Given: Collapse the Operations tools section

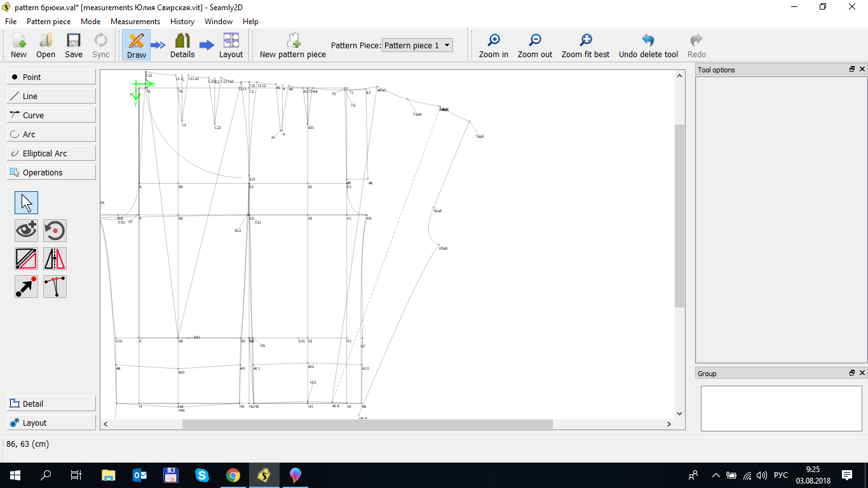Looking at the screenshot, I should click(51, 172).
